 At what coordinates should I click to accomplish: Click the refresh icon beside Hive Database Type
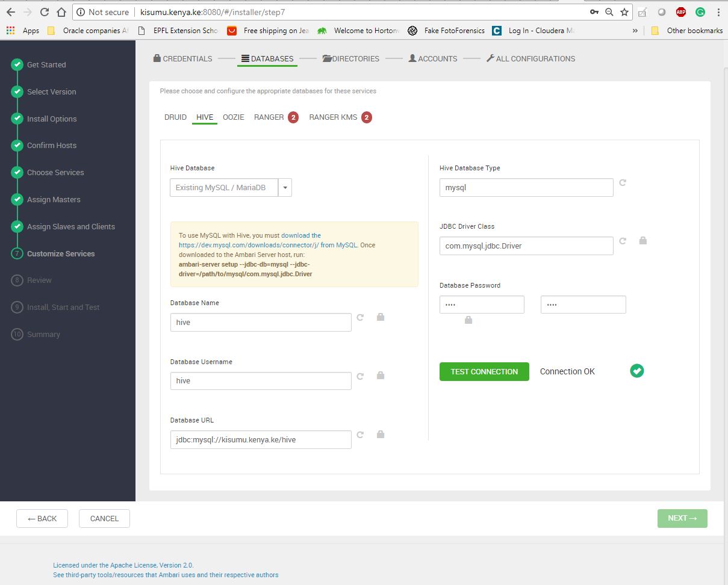pos(623,182)
